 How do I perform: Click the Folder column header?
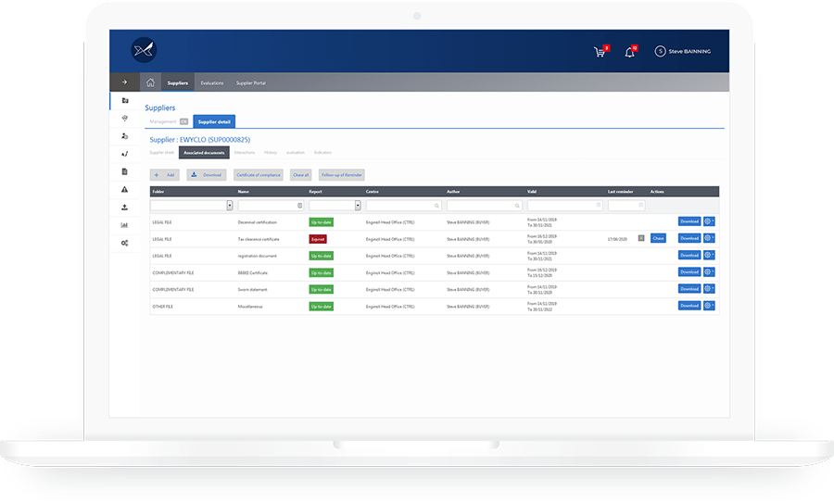(x=158, y=192)
